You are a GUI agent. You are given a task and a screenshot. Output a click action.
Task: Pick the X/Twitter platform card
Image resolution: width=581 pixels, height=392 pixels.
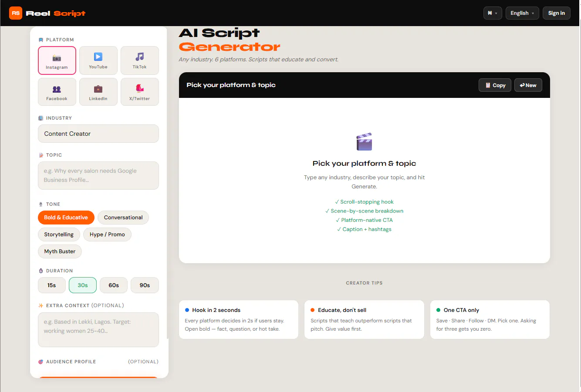140,92
